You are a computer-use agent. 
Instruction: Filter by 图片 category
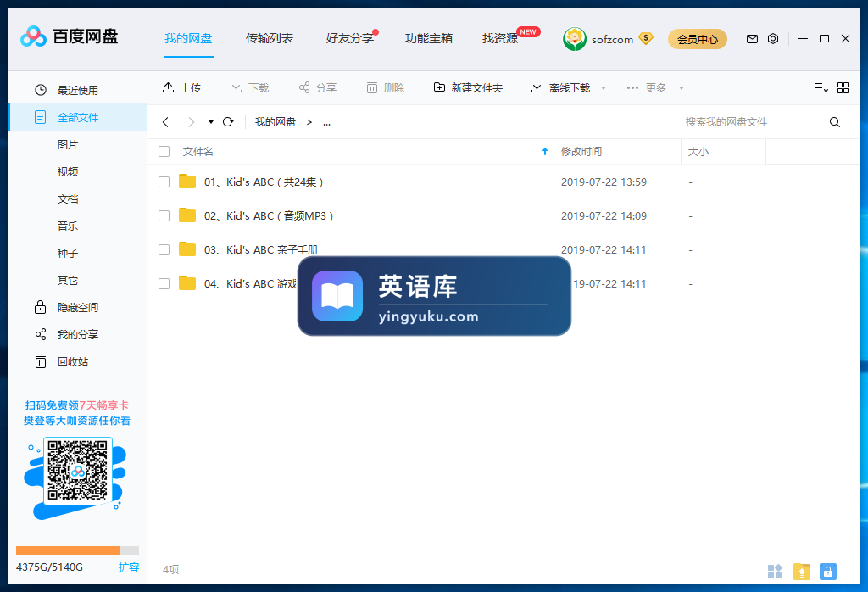click(x=68, y=144)
